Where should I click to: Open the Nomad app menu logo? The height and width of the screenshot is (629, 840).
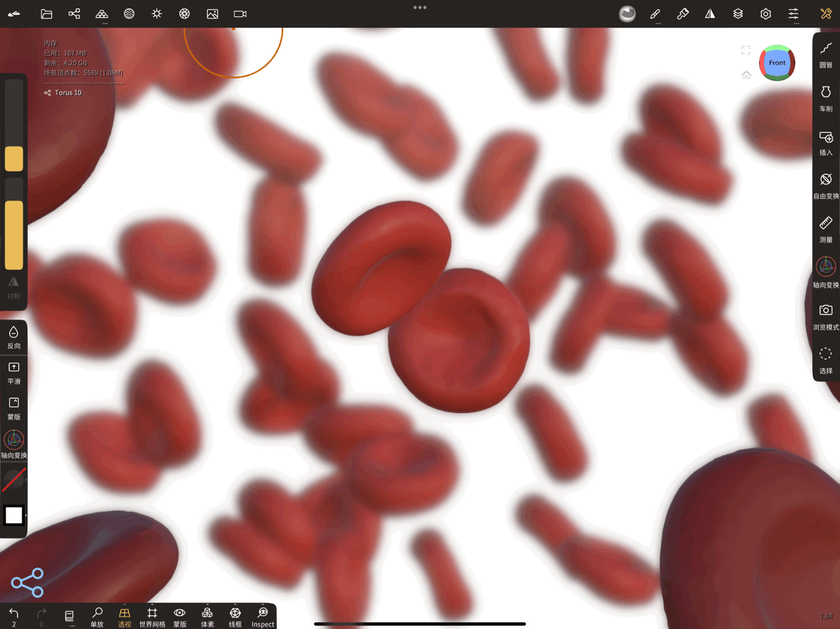14,13
